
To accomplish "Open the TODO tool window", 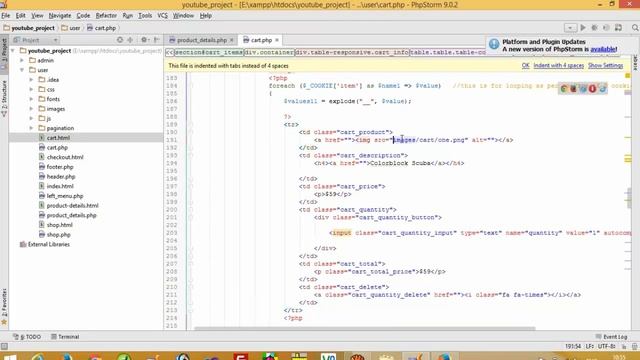I will click(x=27, y=337).
